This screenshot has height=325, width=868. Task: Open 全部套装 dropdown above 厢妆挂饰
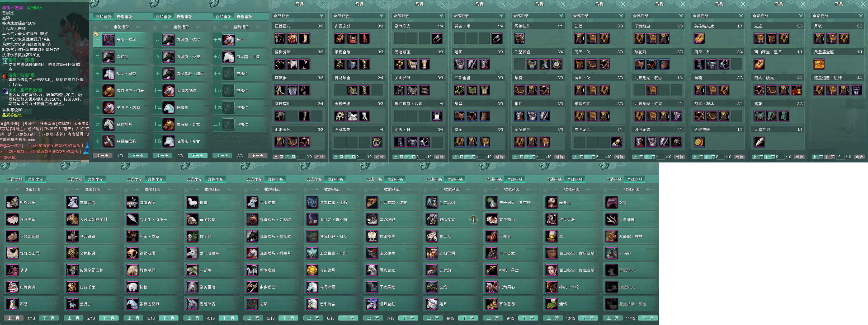[x=539, y=16]
